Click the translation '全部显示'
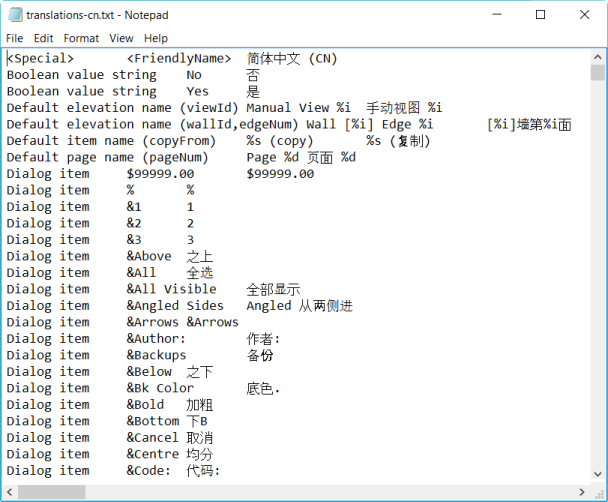This screenshot has height=502, width=608. tap(273, 290)
